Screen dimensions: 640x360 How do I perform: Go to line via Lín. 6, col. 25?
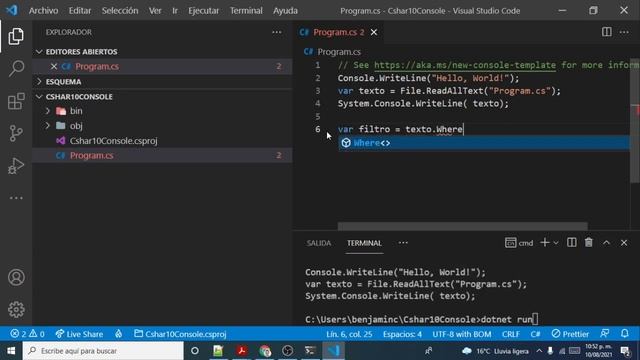(x=349, y=334)
